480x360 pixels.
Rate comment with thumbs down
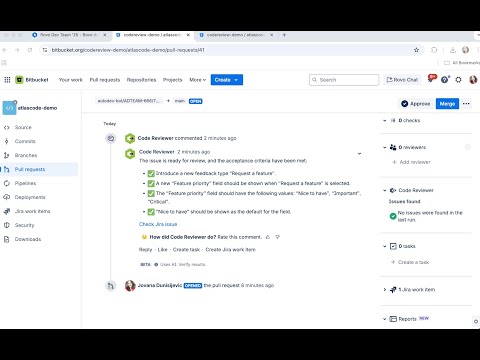pos(277,237)
